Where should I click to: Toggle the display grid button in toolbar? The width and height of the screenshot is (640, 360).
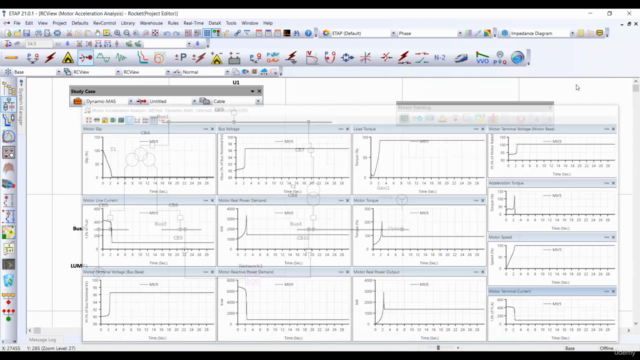(207, 33)
